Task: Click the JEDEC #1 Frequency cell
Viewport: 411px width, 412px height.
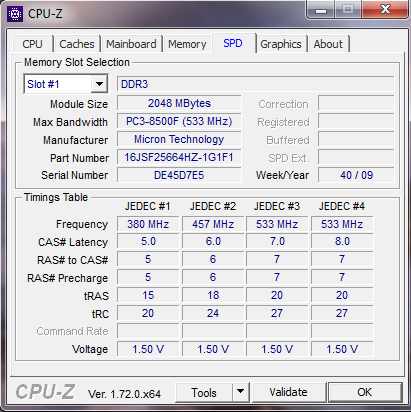Action: click(148, 224)
